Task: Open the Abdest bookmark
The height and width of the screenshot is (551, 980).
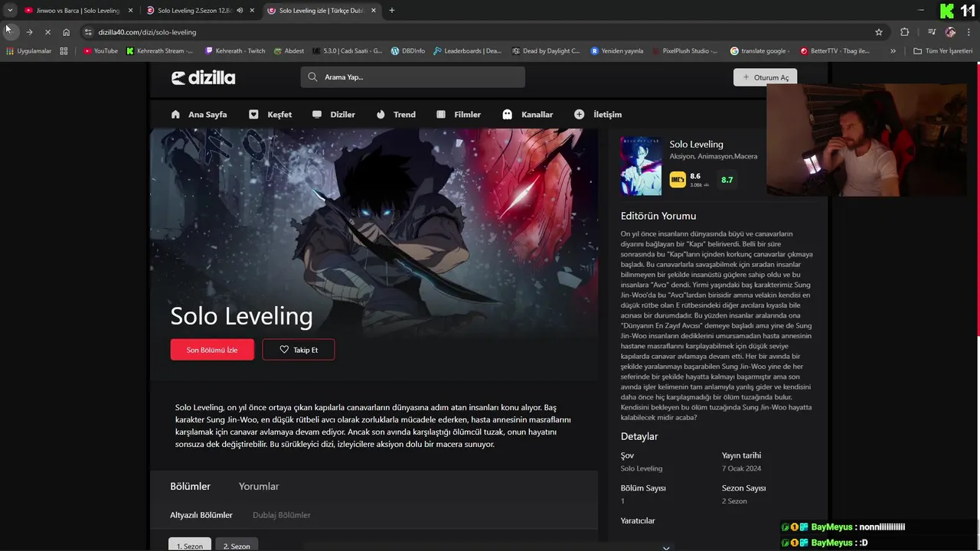Action: tap(289, 51)
